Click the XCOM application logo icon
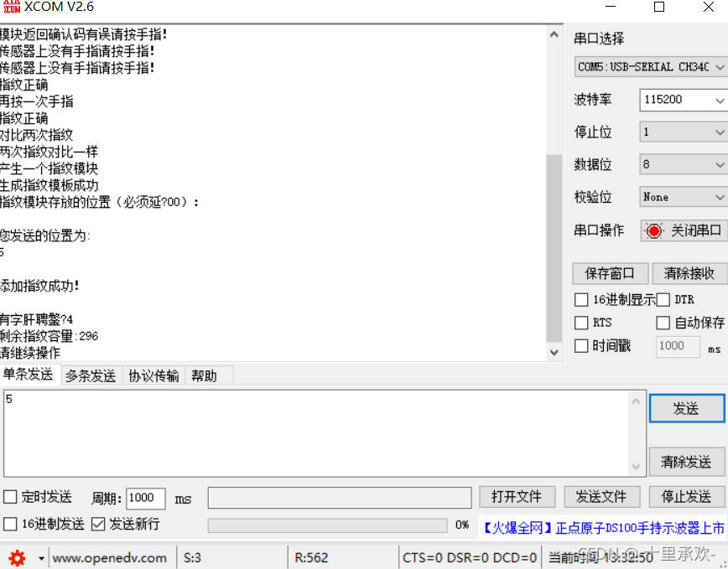The height and width of the screenshot is (569, 728). 12,7
